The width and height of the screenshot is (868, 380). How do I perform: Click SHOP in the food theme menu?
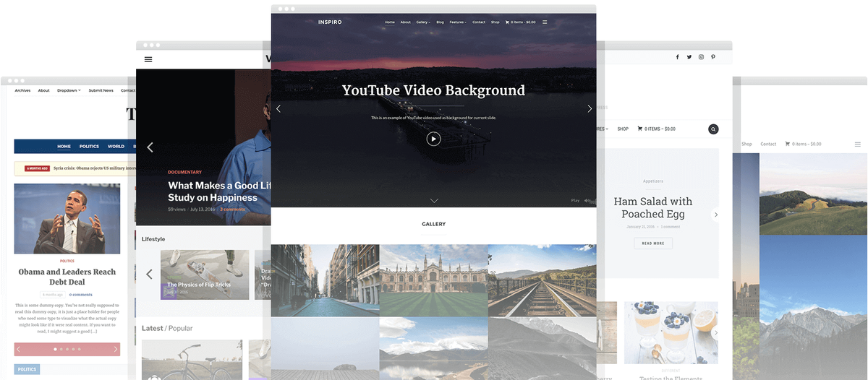(623, 129)
